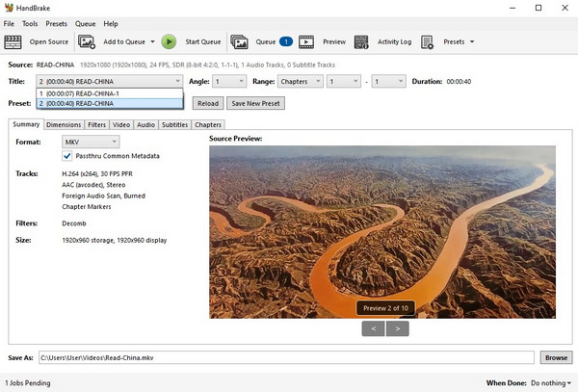The height and width of the screenshot is (392, 578).
Task: Click the Preview 2 of 10 label
Action: (x=385, y=308)
